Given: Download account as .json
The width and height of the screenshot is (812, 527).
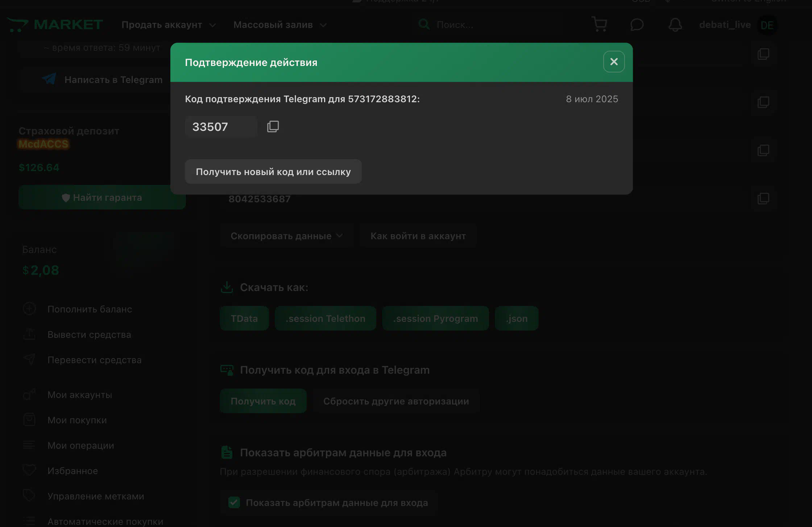Looking at the screenshot, I should tap(517, 318).
